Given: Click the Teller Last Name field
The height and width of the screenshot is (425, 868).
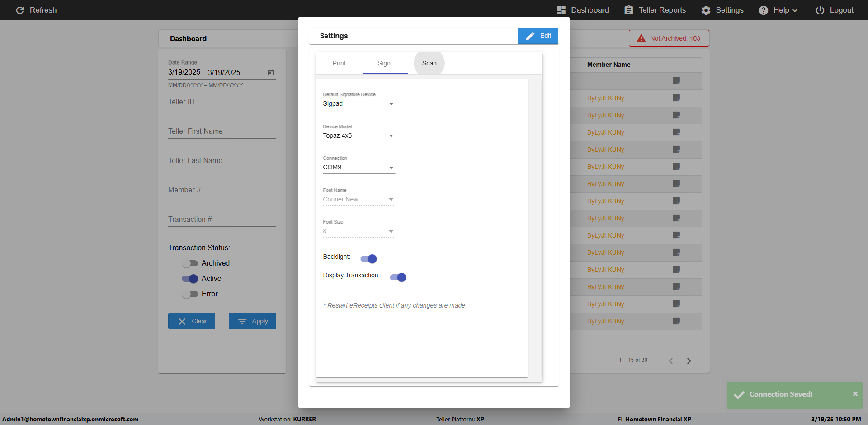Looking at the screenshot, I should 222,161.
